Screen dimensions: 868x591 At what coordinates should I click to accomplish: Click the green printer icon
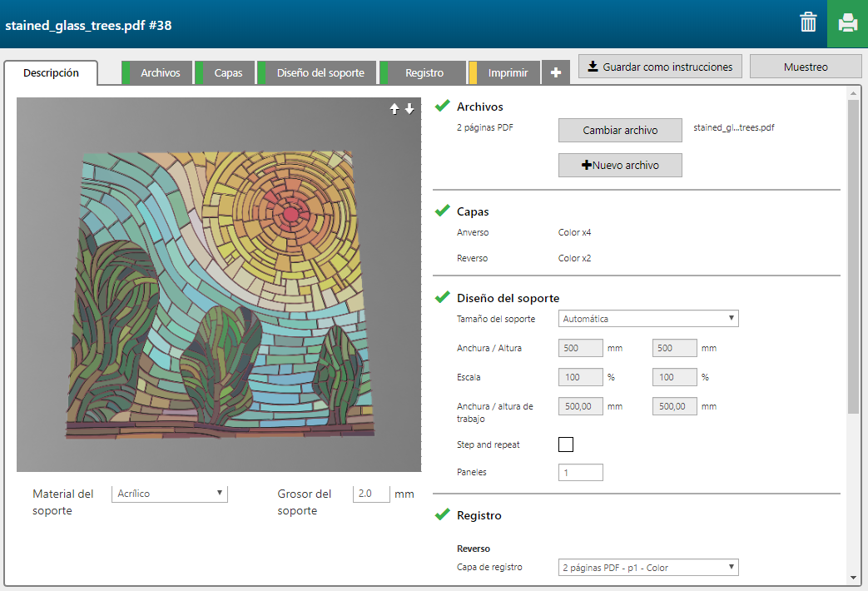point(847,23)
